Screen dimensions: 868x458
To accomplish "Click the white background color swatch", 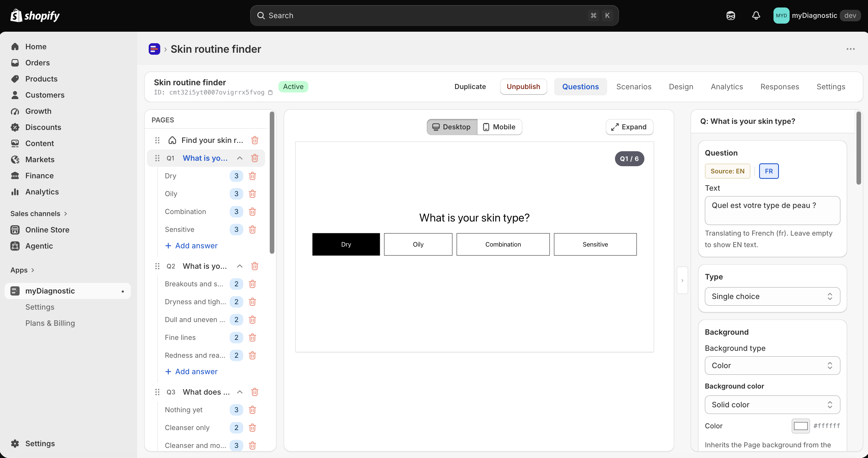I will coord(801,426).
